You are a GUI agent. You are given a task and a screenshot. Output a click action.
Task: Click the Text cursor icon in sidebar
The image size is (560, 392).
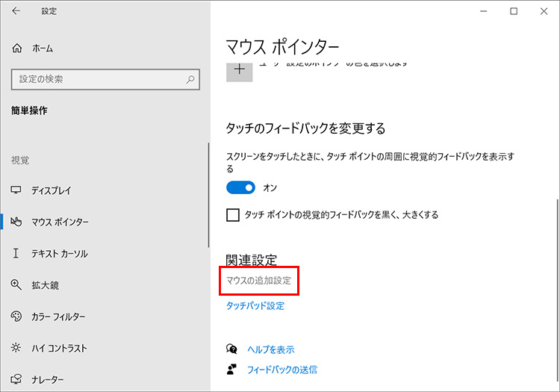(16, 254)
